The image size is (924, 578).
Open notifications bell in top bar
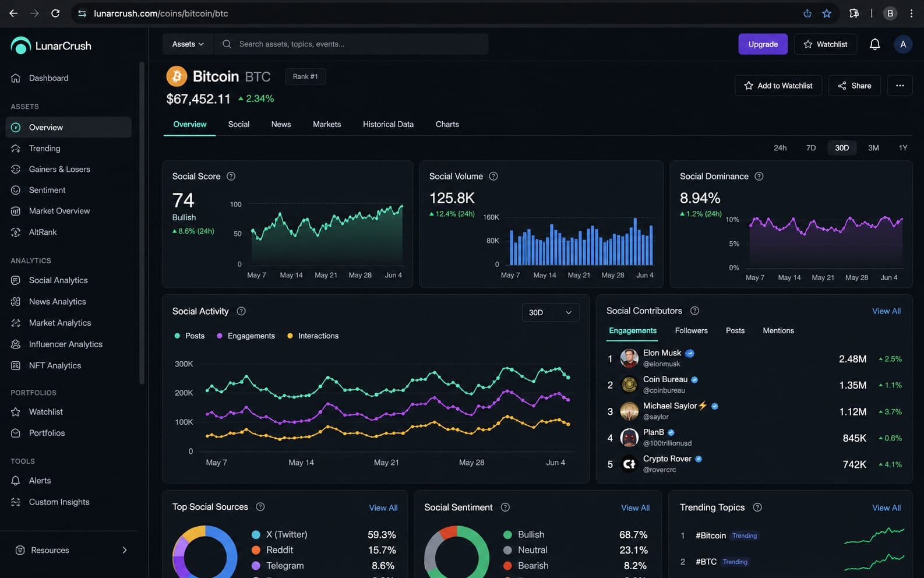[x=874, y=44]
